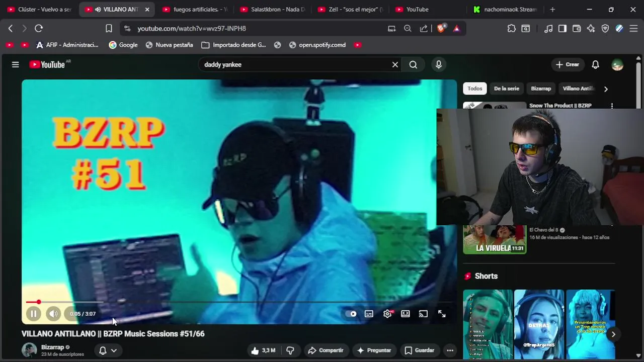Screen dimensions: 644x362
Task: Click the YouTube search magnifier button
Action: point(413,64)
